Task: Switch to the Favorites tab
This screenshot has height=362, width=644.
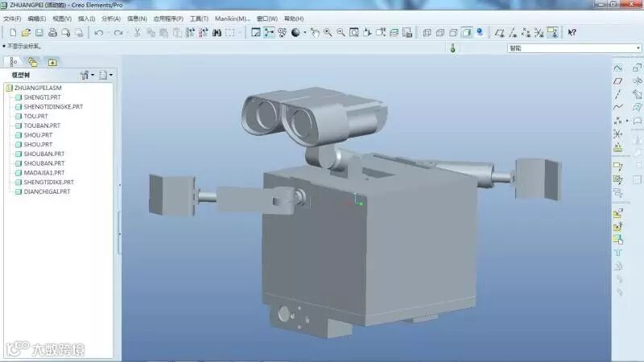Action: (52, 62)
